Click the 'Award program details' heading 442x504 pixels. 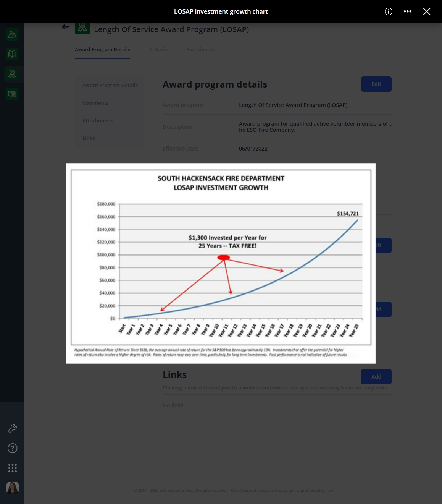click(215, 84)
